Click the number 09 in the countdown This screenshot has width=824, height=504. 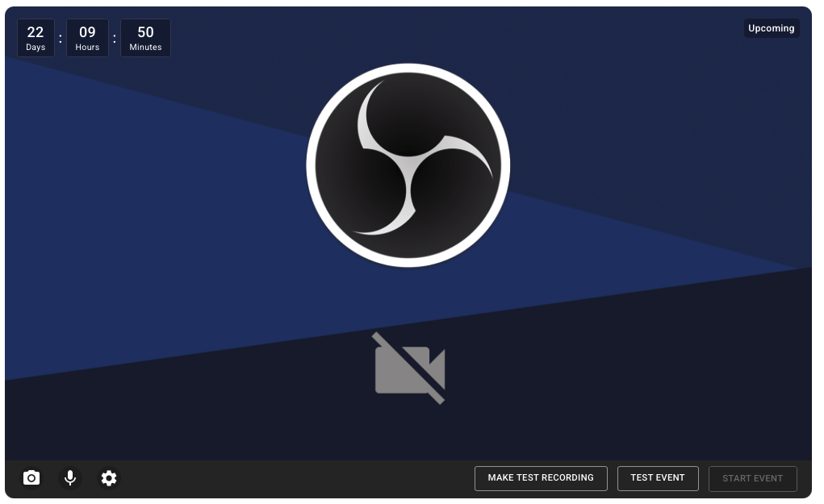(87, 32)
